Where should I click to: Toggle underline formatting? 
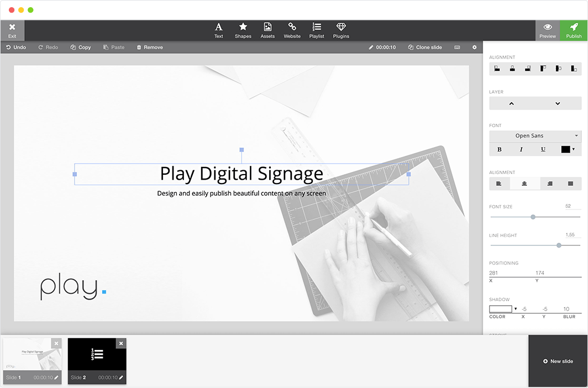click(x=543, y=150)
